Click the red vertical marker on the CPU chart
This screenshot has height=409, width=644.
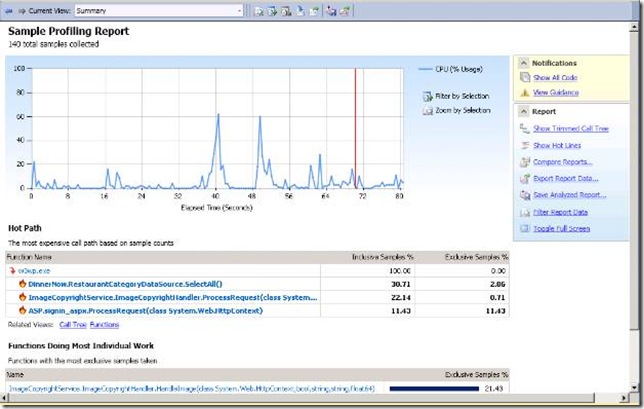coord(355,128)
